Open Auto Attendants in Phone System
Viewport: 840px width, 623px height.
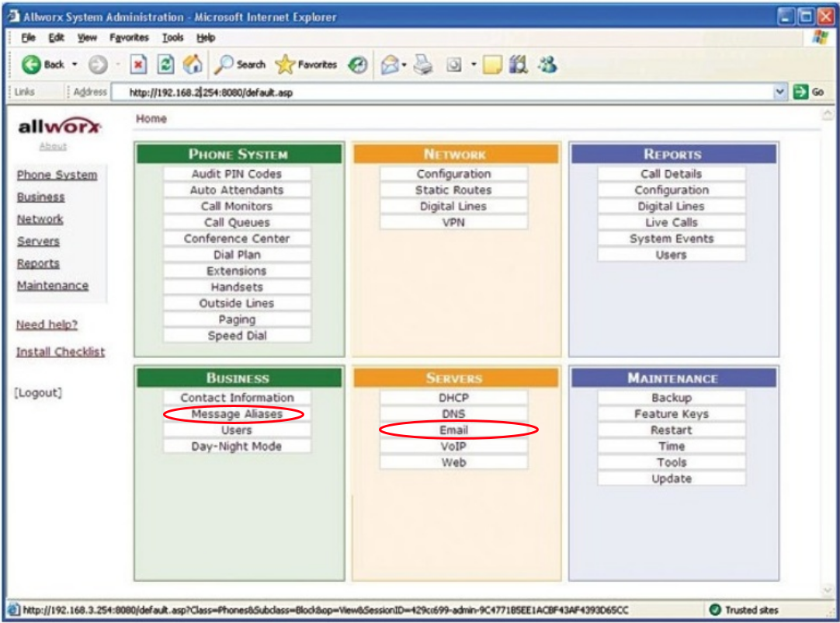pyautogui.click(x=237, y=190)
